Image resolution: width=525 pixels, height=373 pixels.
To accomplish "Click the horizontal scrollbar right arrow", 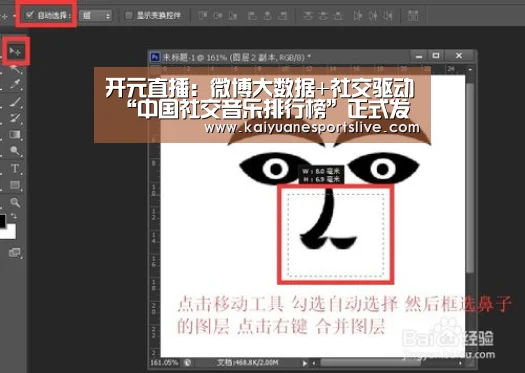I will (x=460, y=363).
